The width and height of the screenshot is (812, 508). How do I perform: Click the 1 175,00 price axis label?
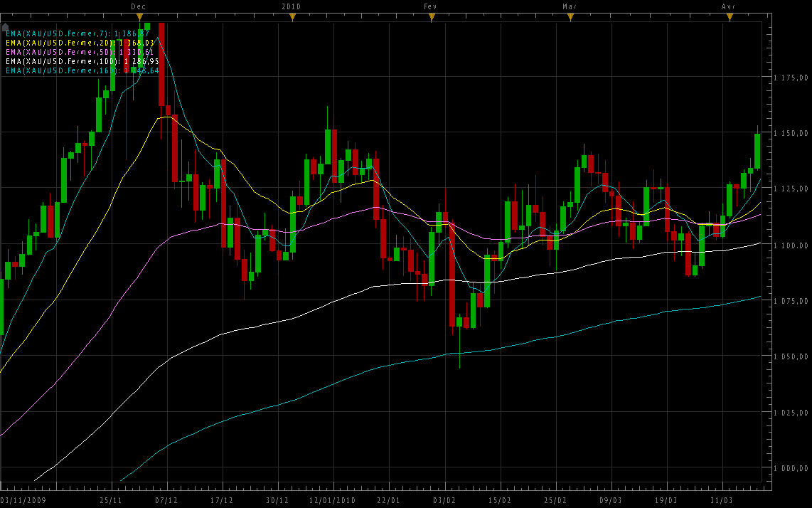(791, 78)
